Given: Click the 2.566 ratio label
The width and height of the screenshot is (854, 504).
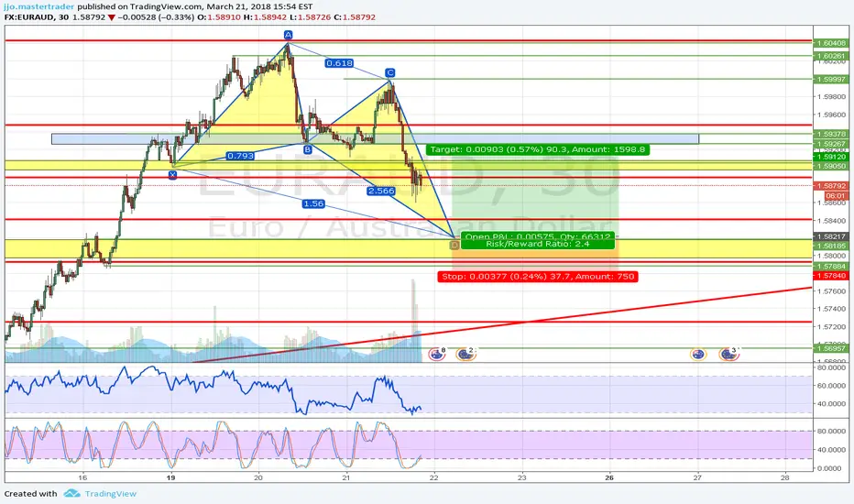Looking at the screenshot, I should coord(380,191).
